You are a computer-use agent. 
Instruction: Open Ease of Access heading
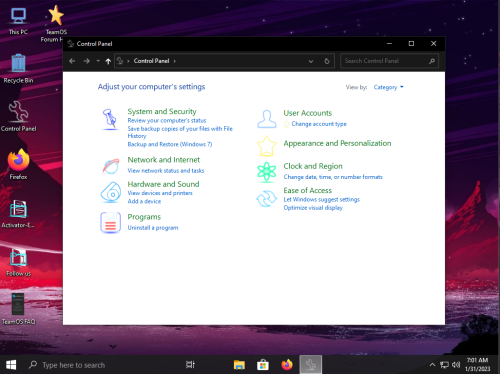click(x=308, y=190)
